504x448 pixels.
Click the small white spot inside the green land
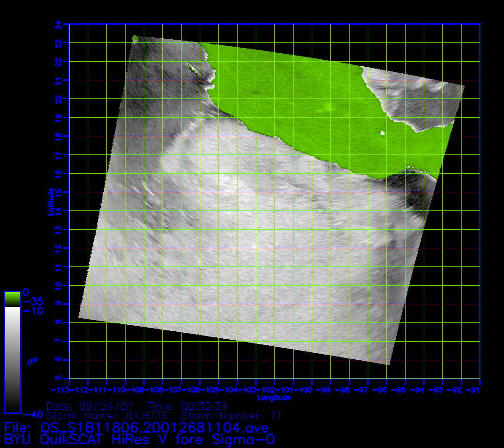click(x=383, y=133)
